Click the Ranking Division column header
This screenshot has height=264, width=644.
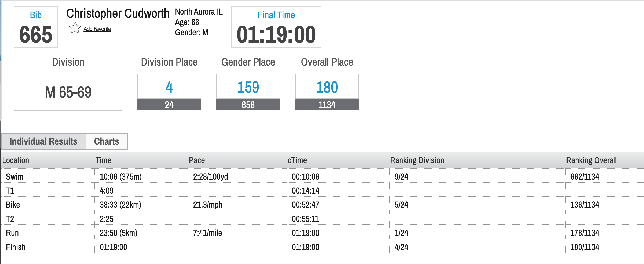pyautogui.click(x=417, y=160)
